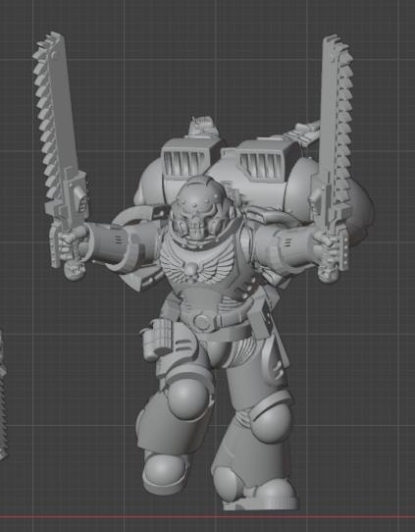This screenshot has width=415, height=532.
Task: Select the jump pack's left vented intake
Action: tap(185, 163)
